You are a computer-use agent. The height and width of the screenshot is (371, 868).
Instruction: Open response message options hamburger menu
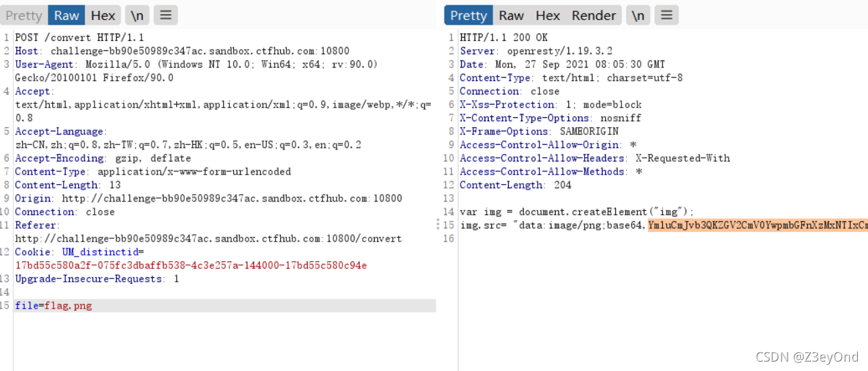click(666, 15)
